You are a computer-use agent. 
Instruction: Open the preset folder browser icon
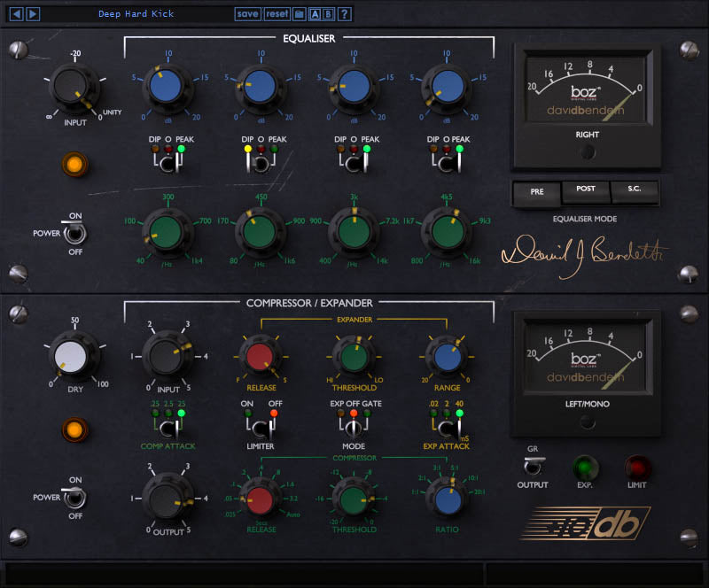click(x=301, y=13)
